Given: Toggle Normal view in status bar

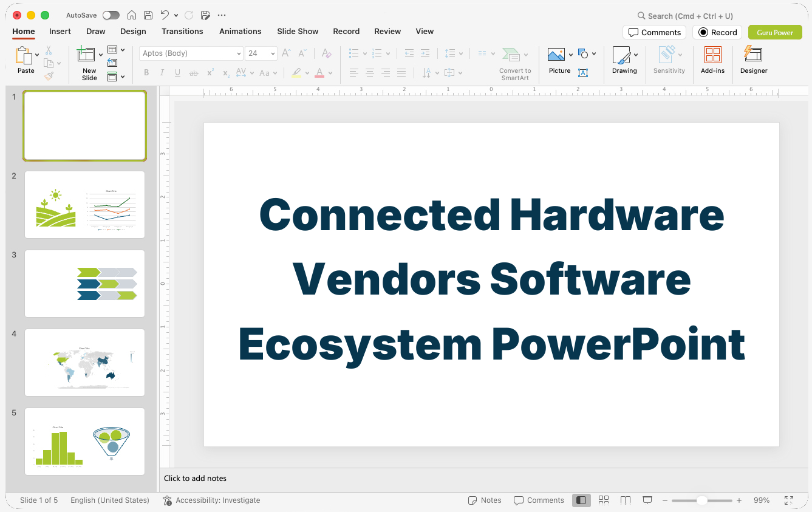Looking at the screenshot, I should coord(581,500).
